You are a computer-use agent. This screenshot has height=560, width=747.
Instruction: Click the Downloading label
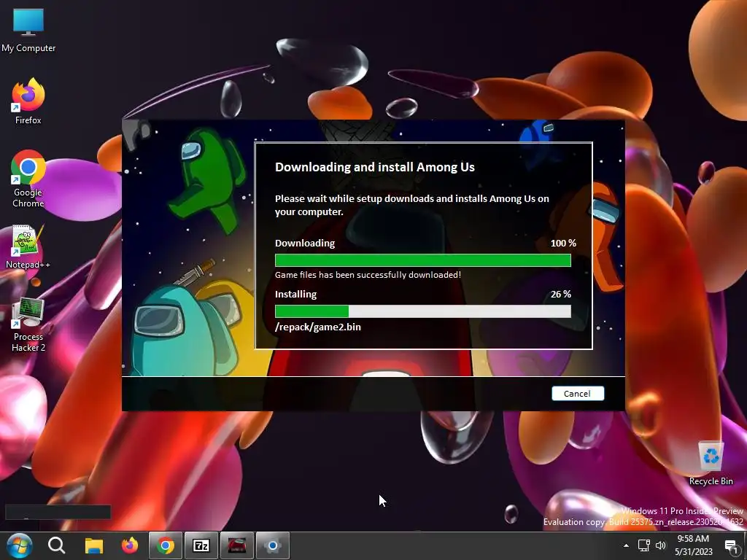305,244
